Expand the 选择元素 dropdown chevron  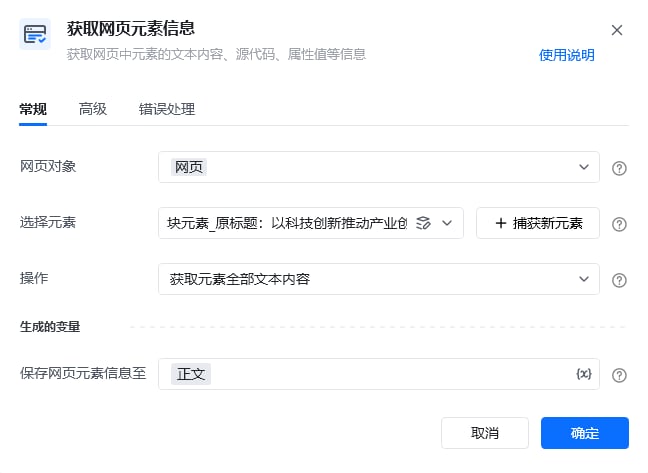pos(447,223)
